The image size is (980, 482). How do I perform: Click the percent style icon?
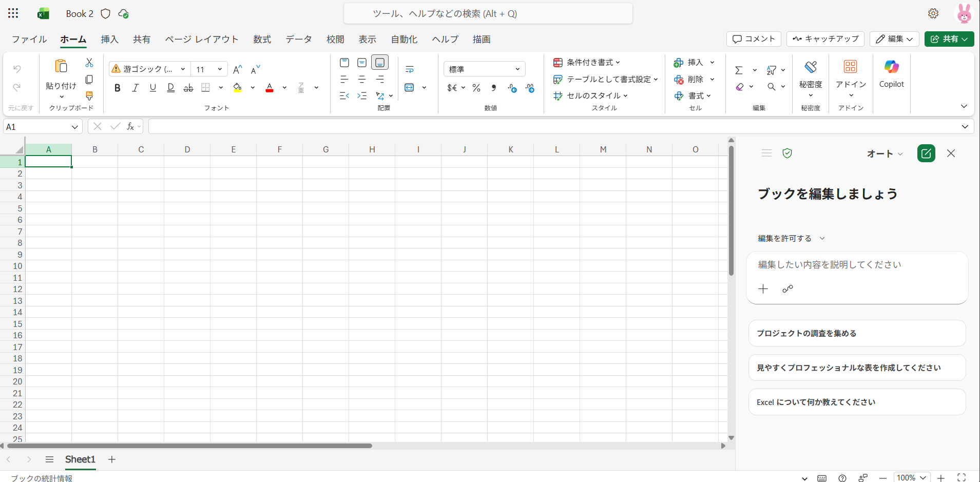coord(476,88)
